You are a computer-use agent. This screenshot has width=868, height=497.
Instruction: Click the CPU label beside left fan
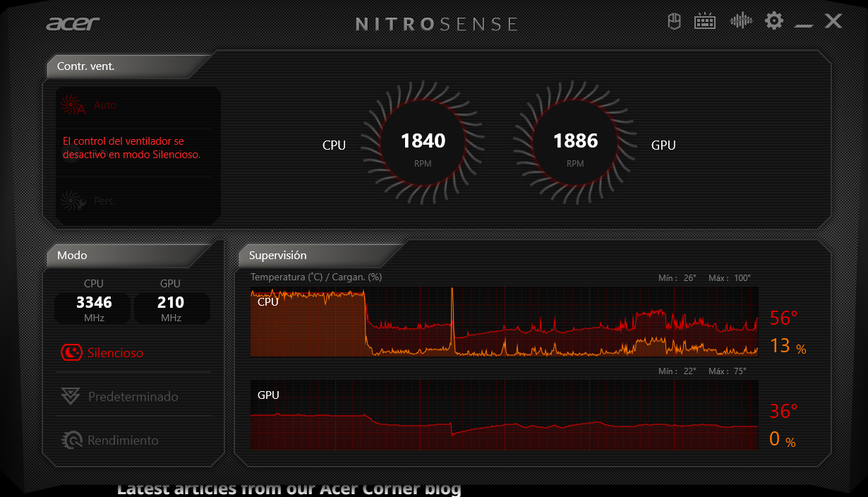[x=334, y=145]
